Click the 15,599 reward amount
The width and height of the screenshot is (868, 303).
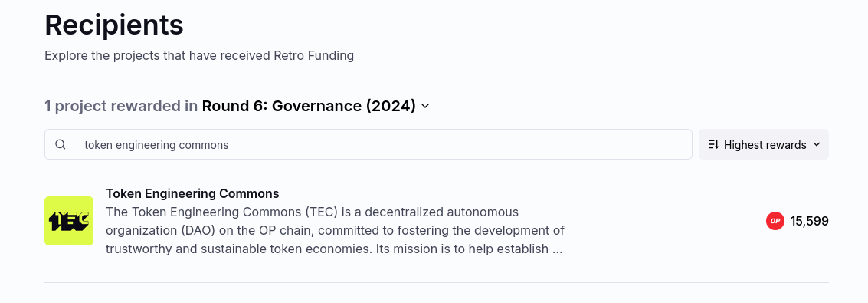(x=809, y=222)
